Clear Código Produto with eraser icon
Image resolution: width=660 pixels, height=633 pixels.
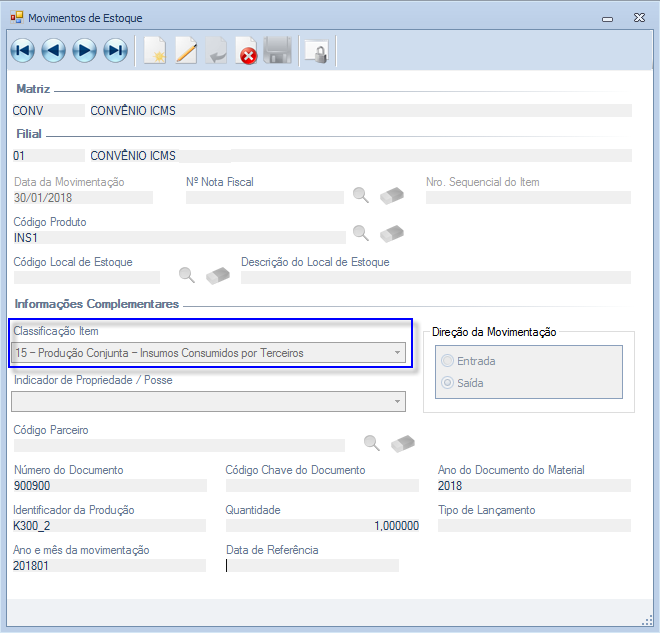392,234
